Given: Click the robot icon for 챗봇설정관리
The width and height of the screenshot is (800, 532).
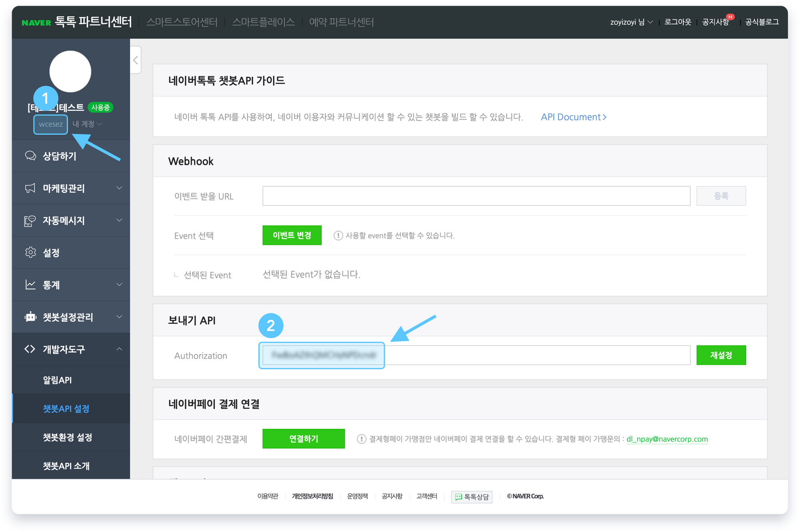Looking at the screenshot, I should pos(30,317).
